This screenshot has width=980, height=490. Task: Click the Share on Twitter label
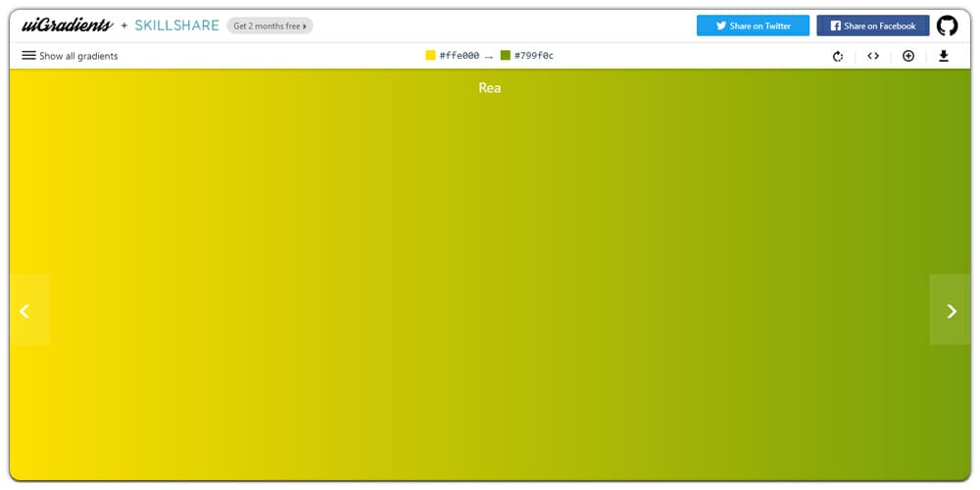pyautogui.click(x=759, y=26)
